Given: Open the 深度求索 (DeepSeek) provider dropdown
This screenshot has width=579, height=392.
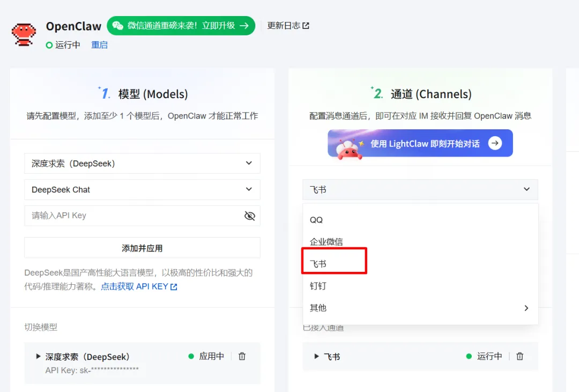Looking at the screenshot, I should pos(142,164).
